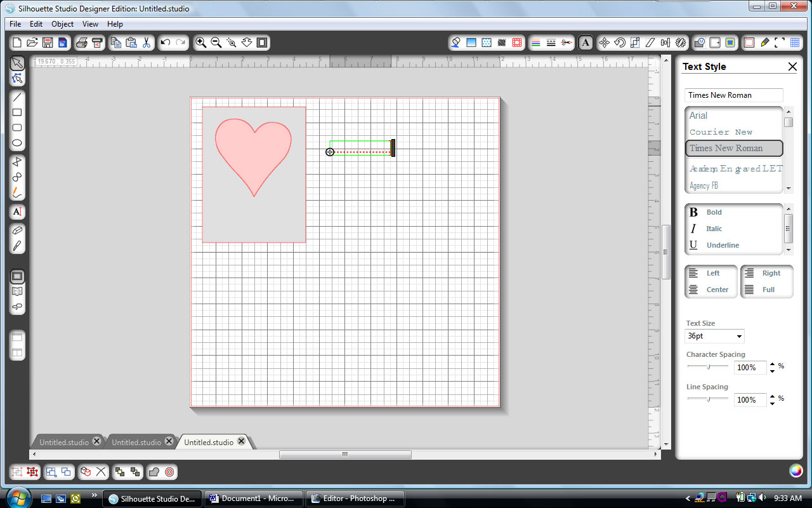Increase Character Spacing with the up arrow
This screenshot has height=508, width=812.
click(x=772, y=364)
